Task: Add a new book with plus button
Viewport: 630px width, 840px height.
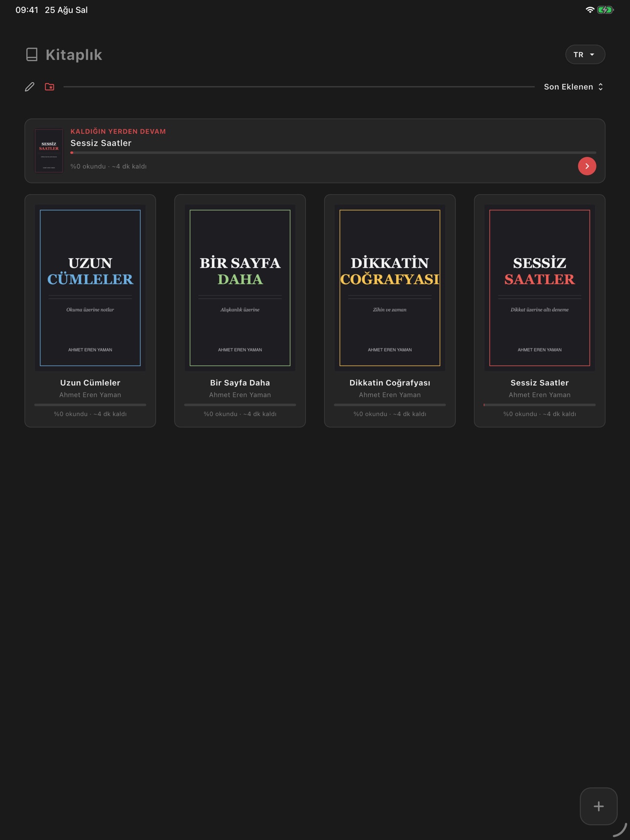Action: tap(599, 806)
